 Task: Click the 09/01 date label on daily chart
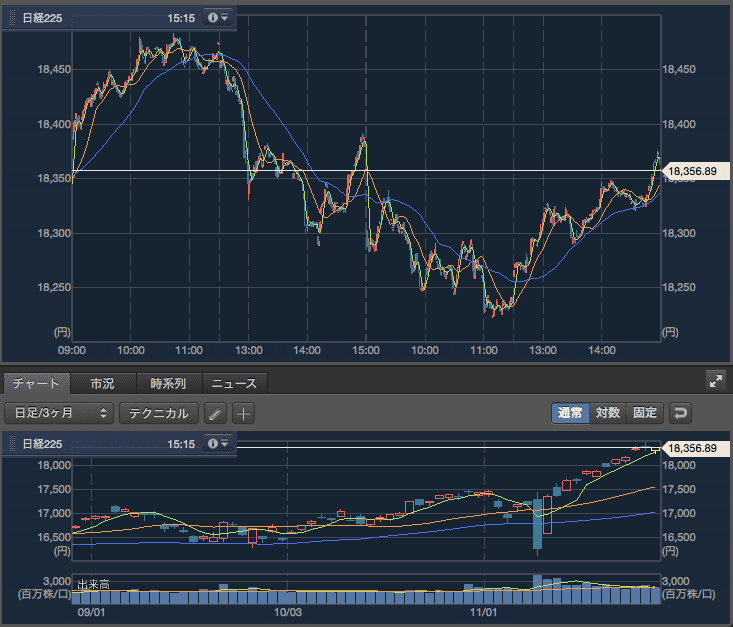click(91, 612)
